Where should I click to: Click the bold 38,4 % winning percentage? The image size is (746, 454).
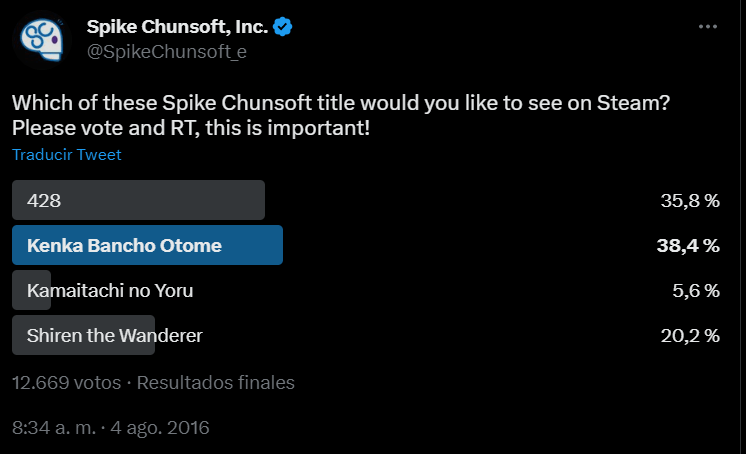[x=689, y=245]
